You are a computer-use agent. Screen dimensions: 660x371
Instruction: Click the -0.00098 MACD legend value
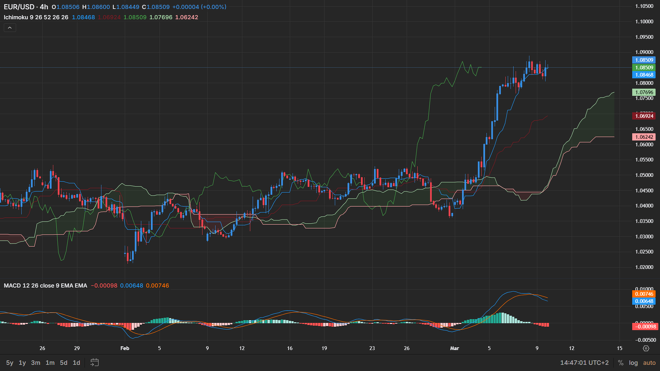[104, 286]
